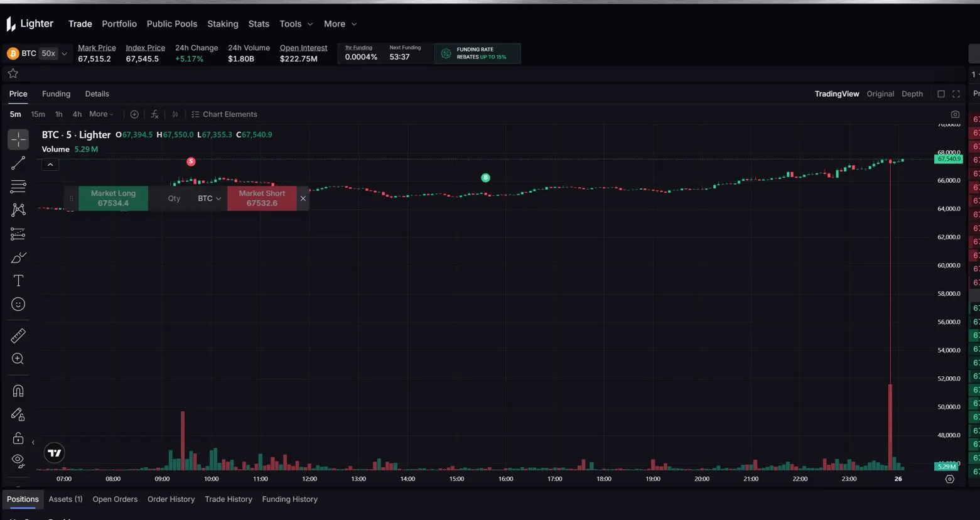Select the Text annotation tool
980x520 pixels.
tap(18, 281)
